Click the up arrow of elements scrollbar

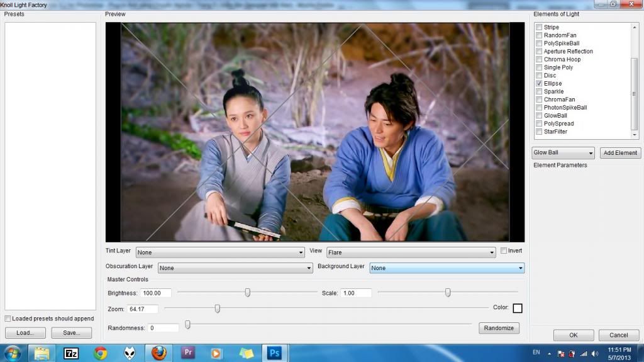click(x=635, y=27)
